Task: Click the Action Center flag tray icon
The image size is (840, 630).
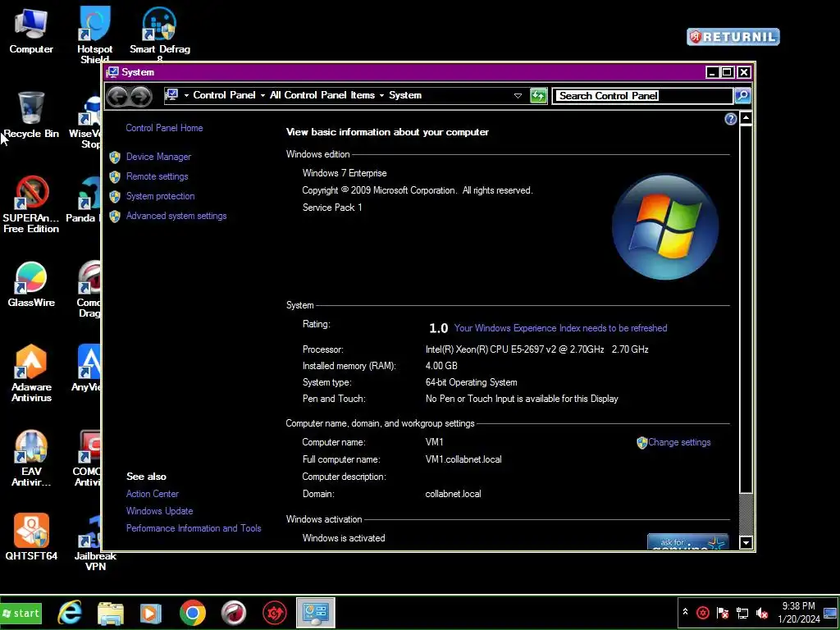Action: 722,612
